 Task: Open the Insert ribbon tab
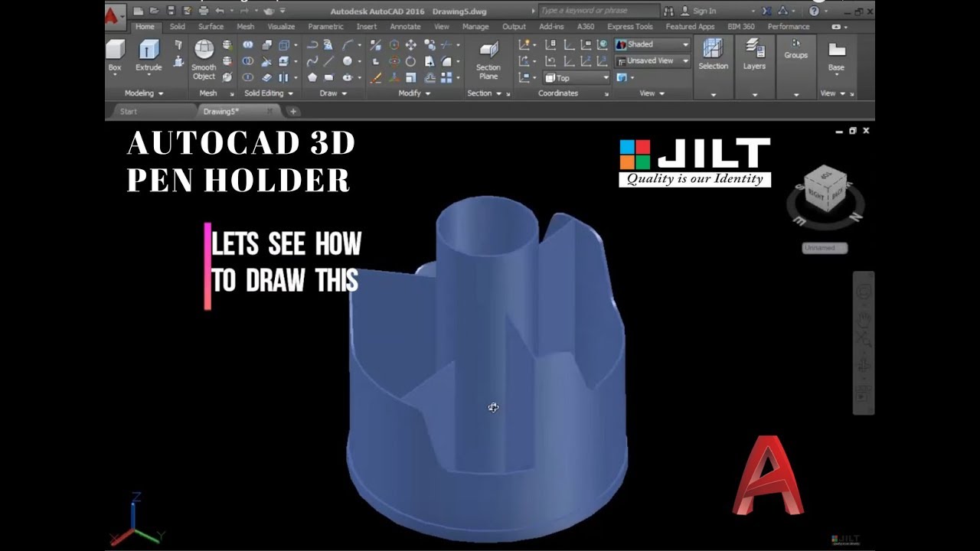pyautogui.click(x=367, y=27)
